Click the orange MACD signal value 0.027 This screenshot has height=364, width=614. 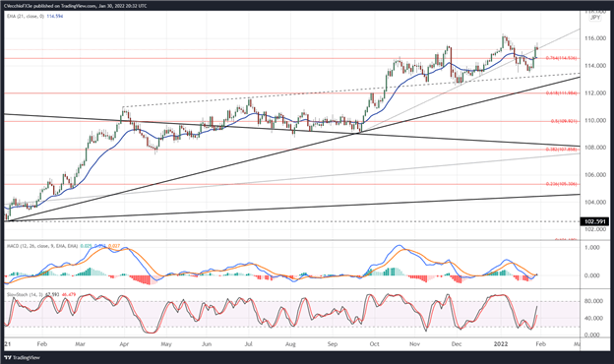tap(113, 246)
